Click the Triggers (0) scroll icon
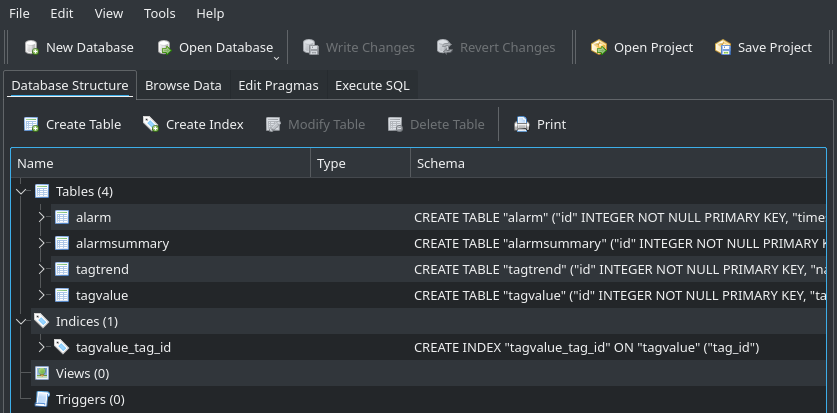 (42, 399)
